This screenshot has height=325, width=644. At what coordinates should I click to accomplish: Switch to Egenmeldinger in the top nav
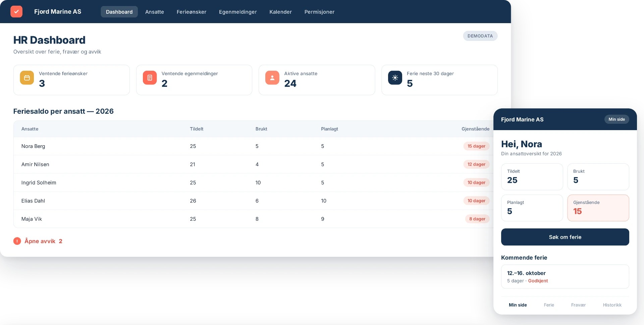click(238, 12)
